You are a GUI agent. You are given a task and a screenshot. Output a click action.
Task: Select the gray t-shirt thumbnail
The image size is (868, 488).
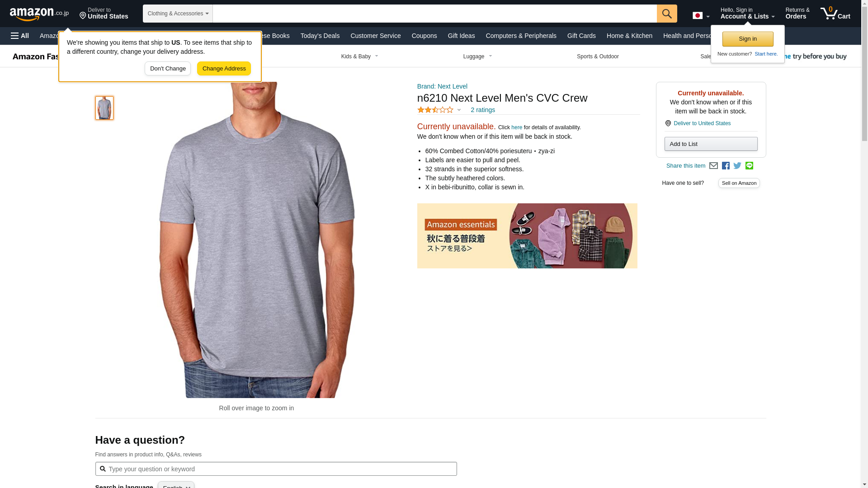coord(104,108)
